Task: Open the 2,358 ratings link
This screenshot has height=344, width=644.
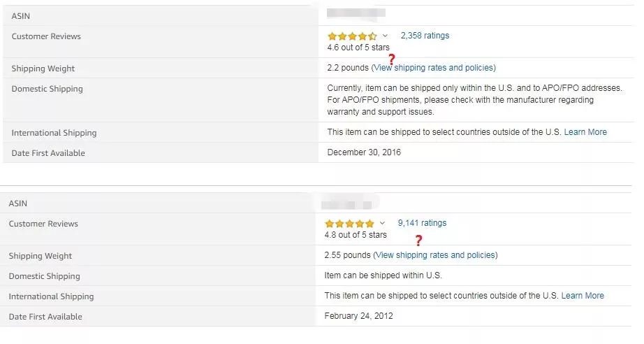Action: click(x=425, y=36)
